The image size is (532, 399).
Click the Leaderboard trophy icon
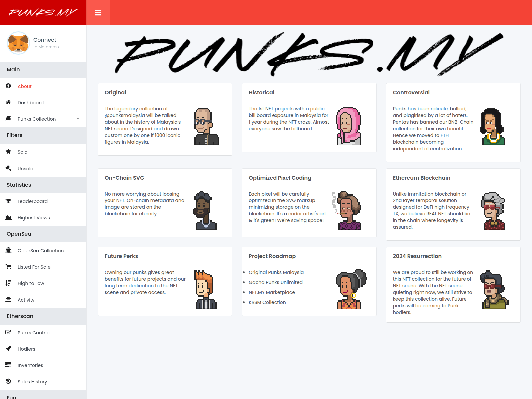(9, 201)
